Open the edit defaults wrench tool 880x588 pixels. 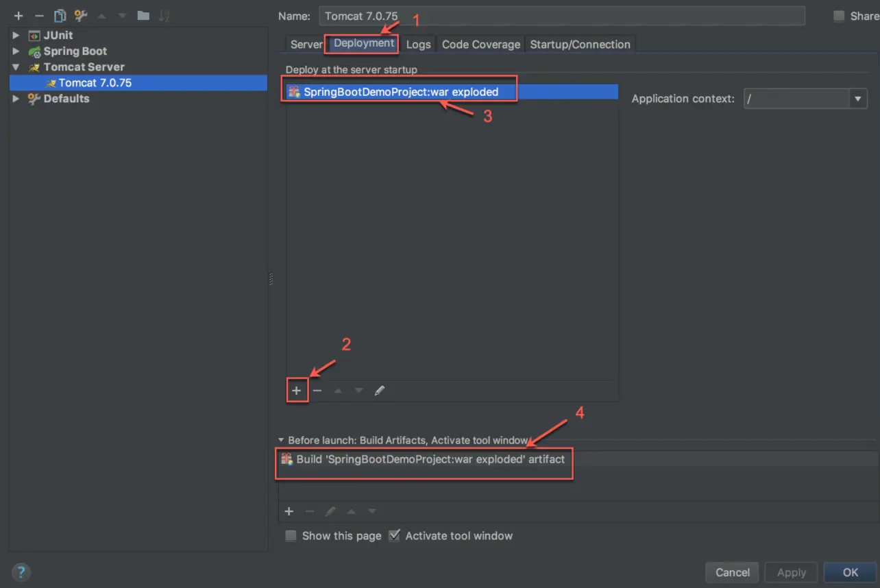click(x=81, y=16)
